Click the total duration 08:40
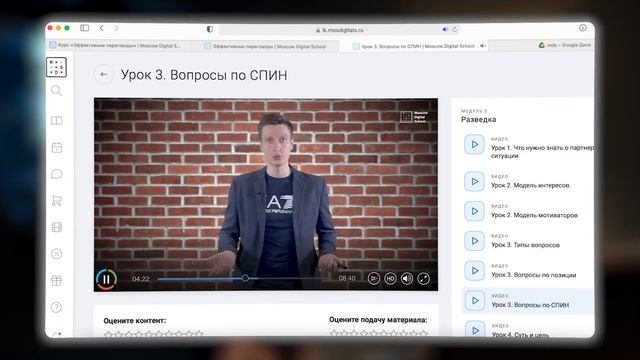640x360 pixels. pyautogui.click(x=347, y=278)
